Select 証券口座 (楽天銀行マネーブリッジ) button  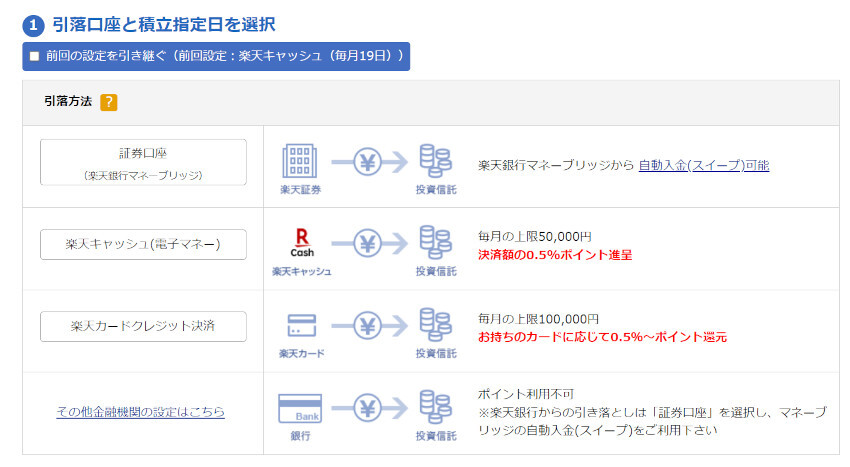coord(143,162)
